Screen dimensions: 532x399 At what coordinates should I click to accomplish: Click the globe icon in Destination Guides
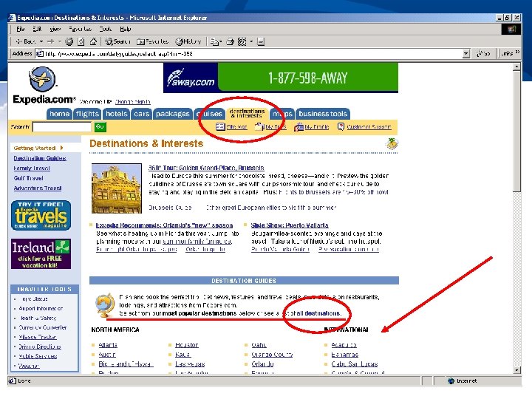click(105, 305)
